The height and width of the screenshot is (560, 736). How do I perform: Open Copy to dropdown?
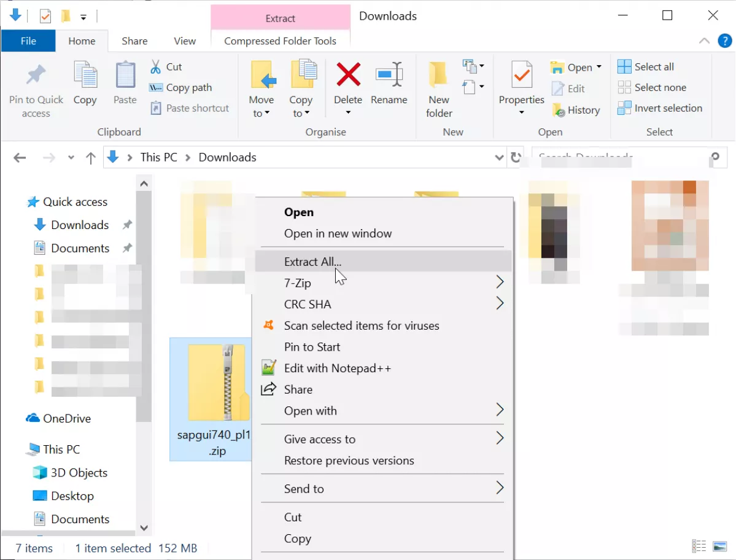pos(301,89)
